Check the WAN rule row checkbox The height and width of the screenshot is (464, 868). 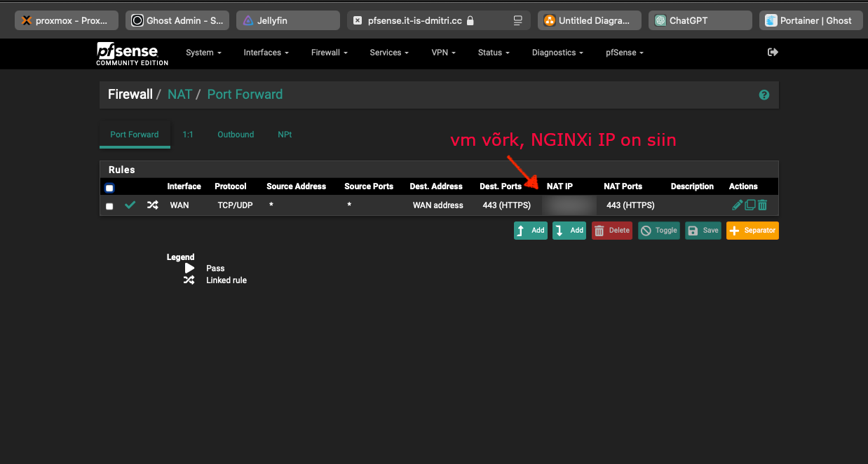point(109,206)
